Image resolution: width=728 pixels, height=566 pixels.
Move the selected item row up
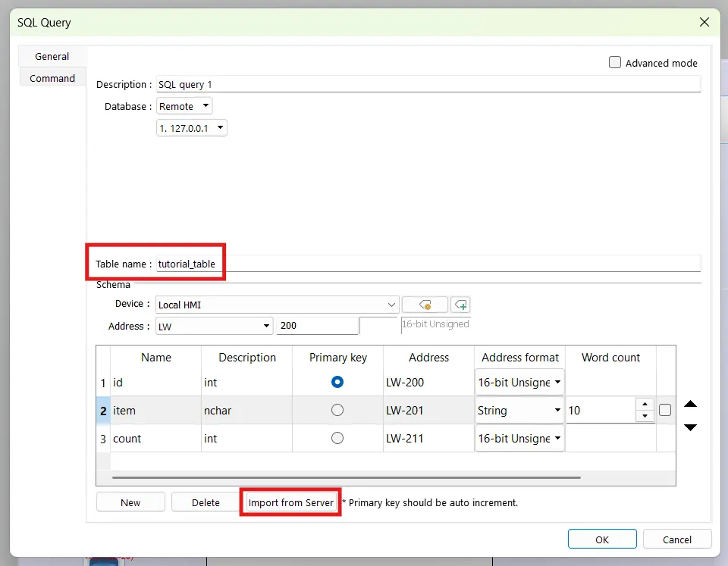click(690, 404)
